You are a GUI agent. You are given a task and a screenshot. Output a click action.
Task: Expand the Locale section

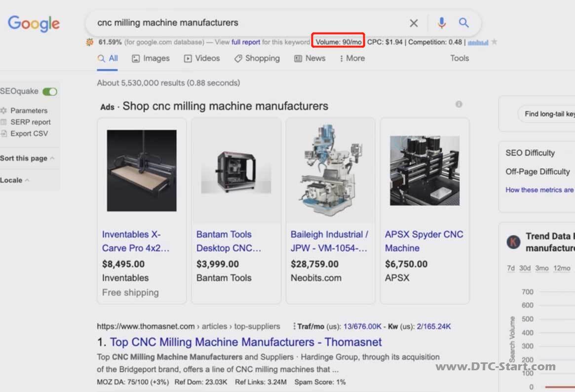click(15, 180)
